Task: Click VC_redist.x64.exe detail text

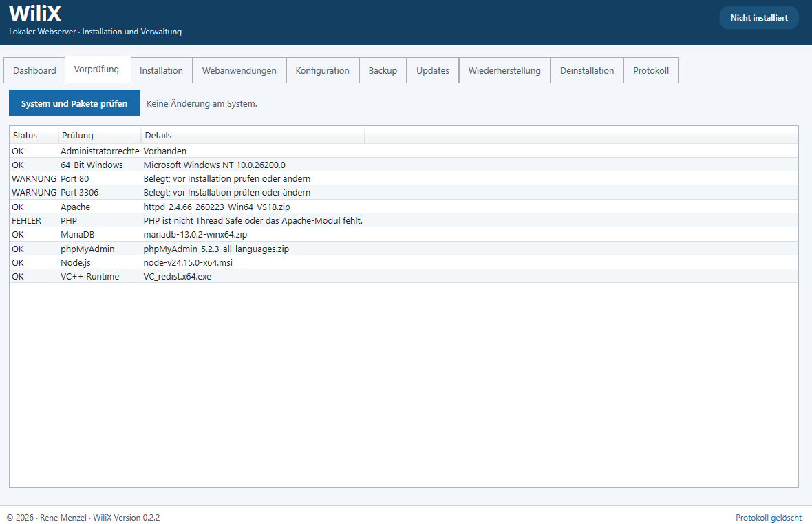Action: click(x=177, y=276)
